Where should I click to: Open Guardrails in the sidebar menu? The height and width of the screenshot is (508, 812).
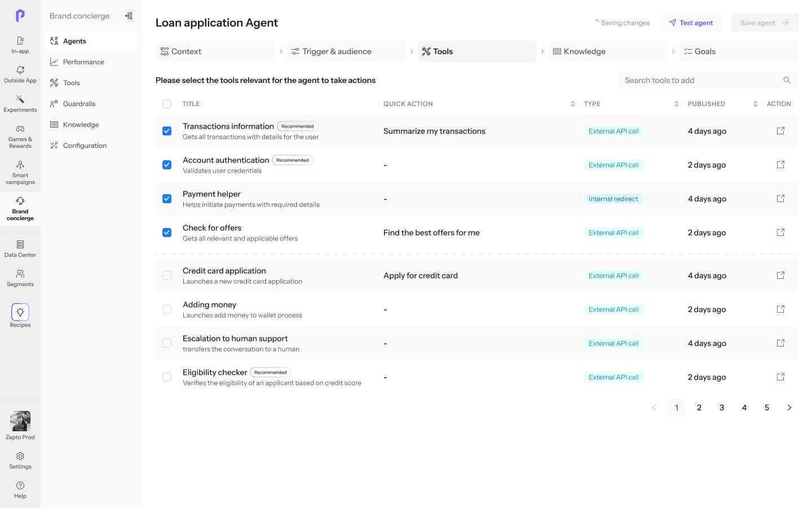tap(91, 104)
